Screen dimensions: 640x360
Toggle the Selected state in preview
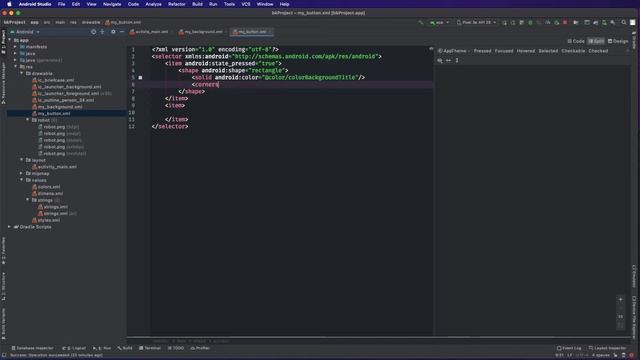pos(548,51)
